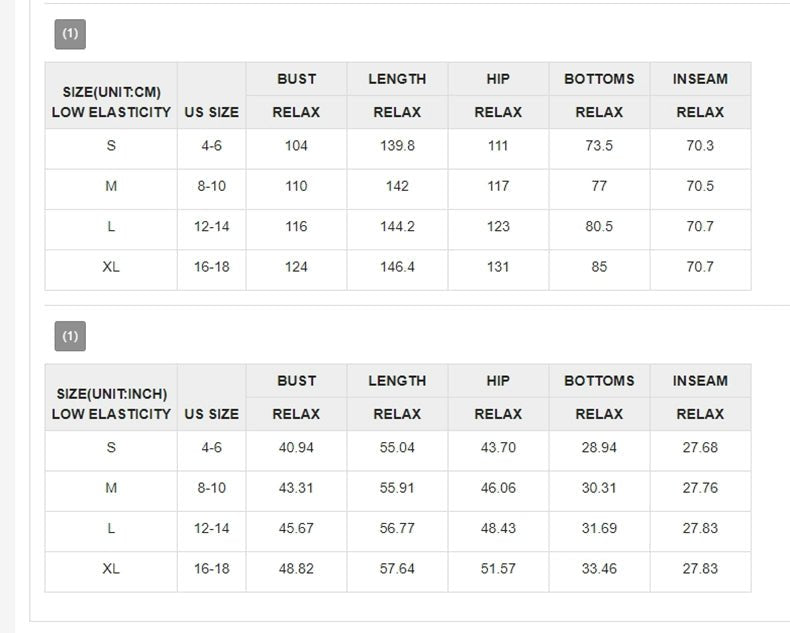
Task: Select the 73.5 bottoms cell
Action: tap(599, 146)
